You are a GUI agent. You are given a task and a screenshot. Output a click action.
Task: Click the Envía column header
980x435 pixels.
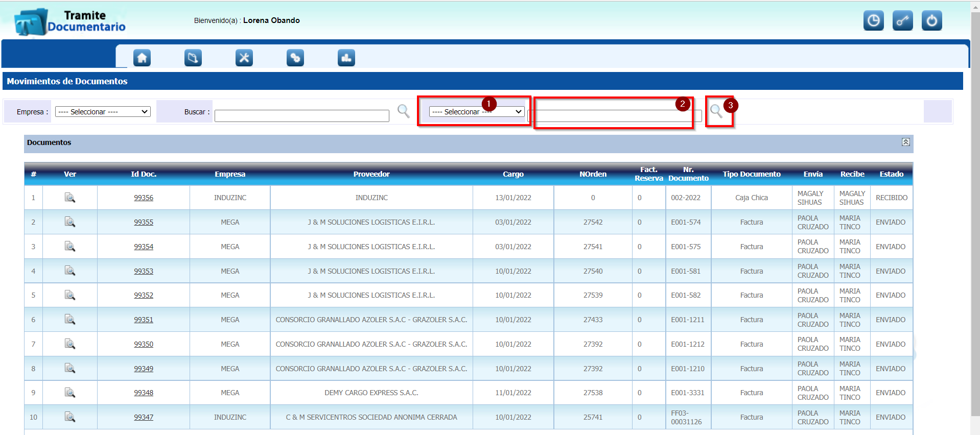click(x=813, y=174)
